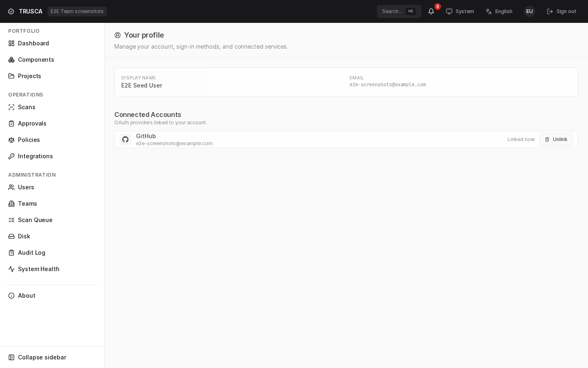
Task: Open the Audit Log page
Action: tap(52, 253)
